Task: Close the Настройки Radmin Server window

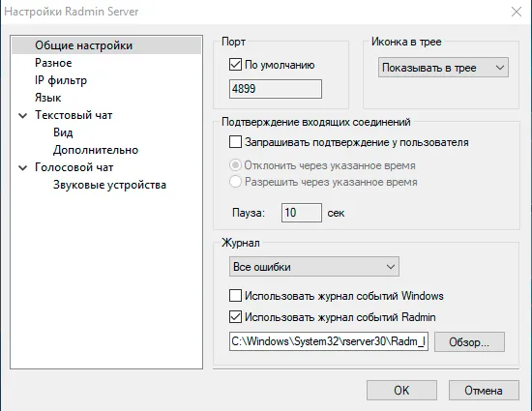Action: (517, 12)
